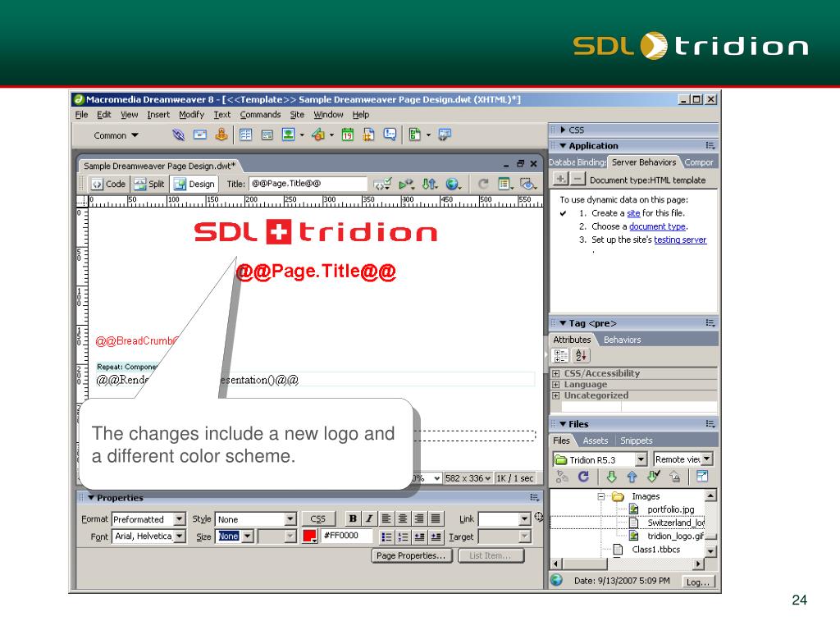Open the testing server link
Image resolution: width=840 pixels, height=630 pixels.
(680, 240)
